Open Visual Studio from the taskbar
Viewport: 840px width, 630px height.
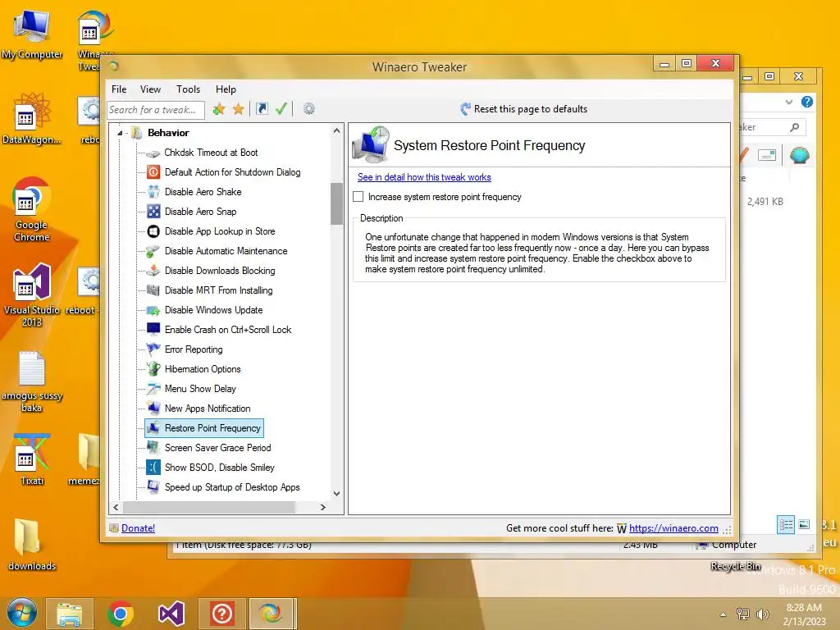coord(171,614)
